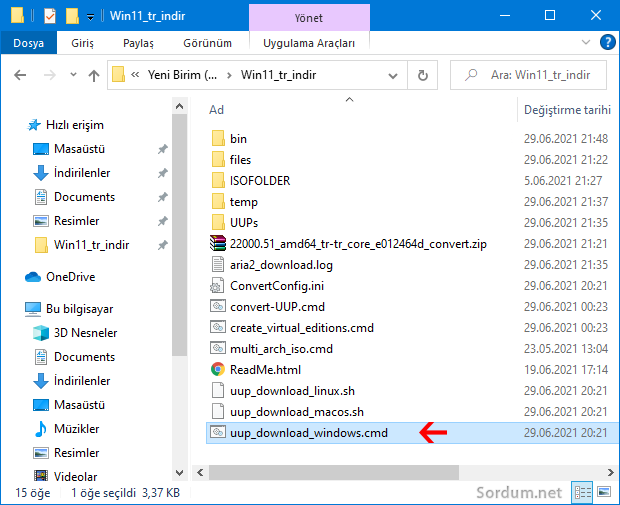Open Uygulama Araçları tab
Screen dimensions: 620x505
point(309,43)
